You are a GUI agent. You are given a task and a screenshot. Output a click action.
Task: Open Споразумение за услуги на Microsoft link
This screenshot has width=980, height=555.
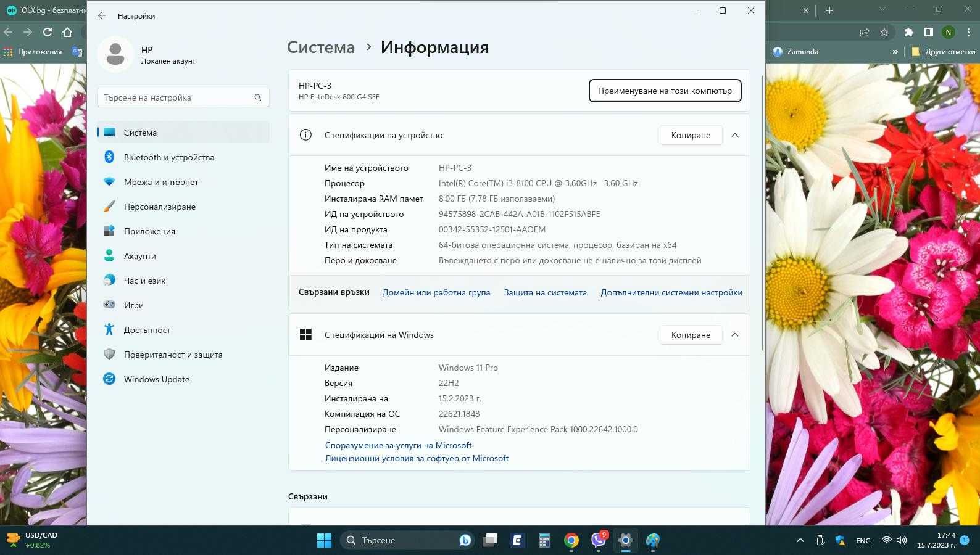[x=398, y=445]
